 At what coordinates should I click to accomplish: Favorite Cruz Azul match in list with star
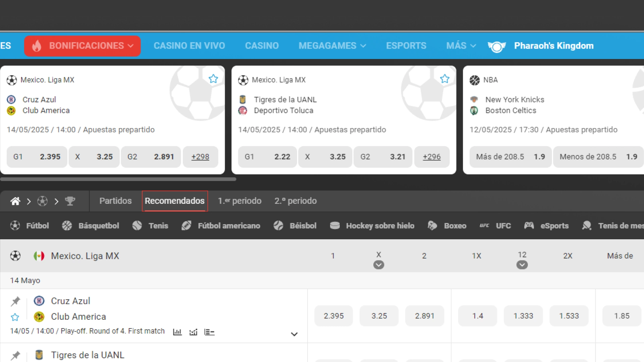15,317
